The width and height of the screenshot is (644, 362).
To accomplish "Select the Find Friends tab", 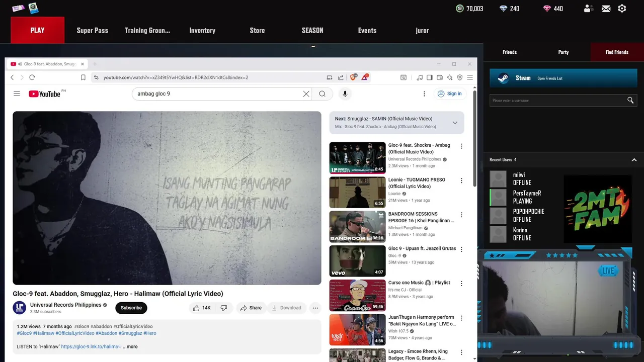I will [617, 52].
